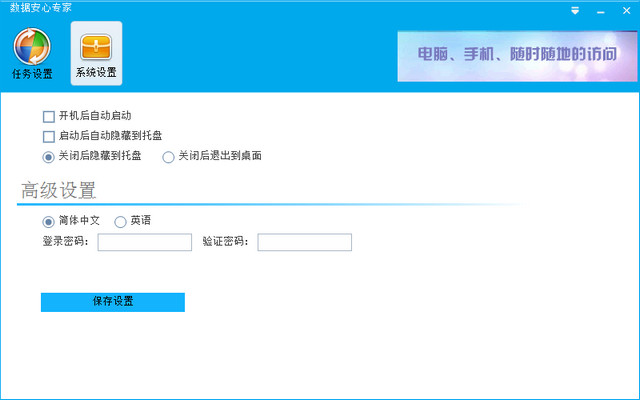Click the 验证密码 text box
This screenshot has width=640, height=400.
[x=305, y=242]
